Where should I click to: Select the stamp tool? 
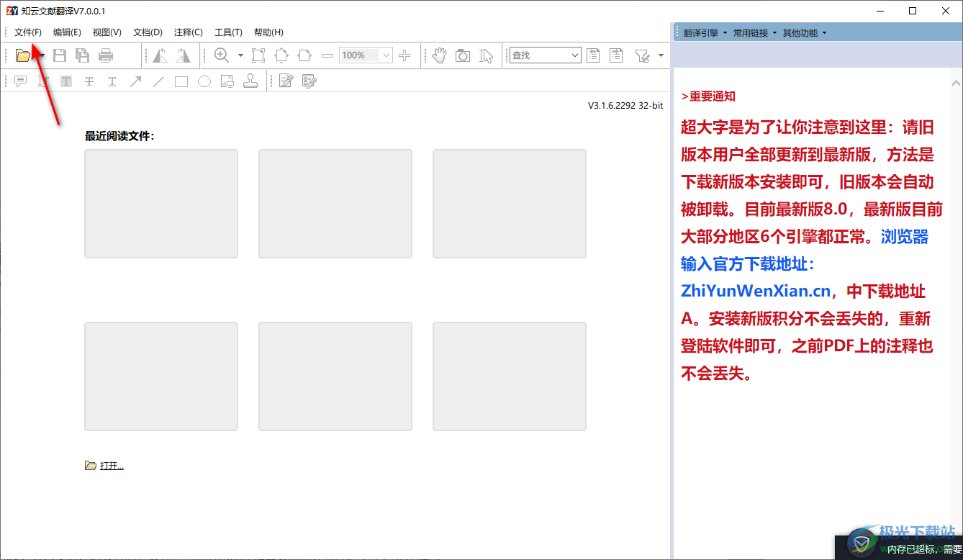click(250, 81)
